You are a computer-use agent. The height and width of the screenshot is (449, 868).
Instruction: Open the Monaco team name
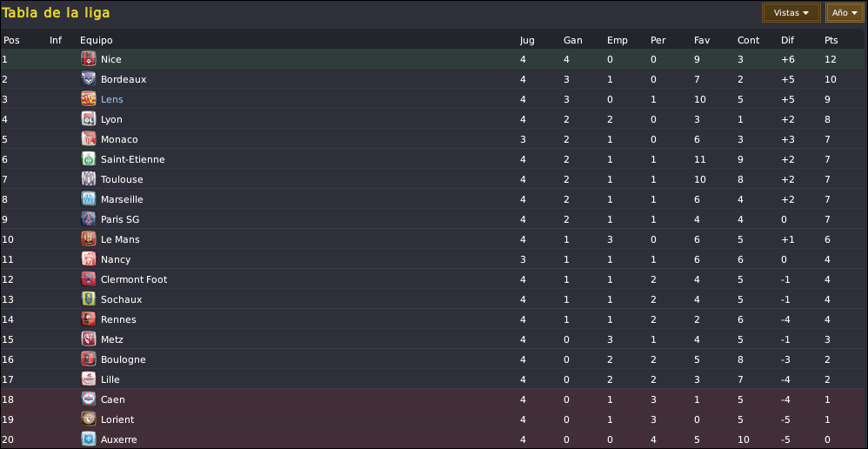click(119, 139)
